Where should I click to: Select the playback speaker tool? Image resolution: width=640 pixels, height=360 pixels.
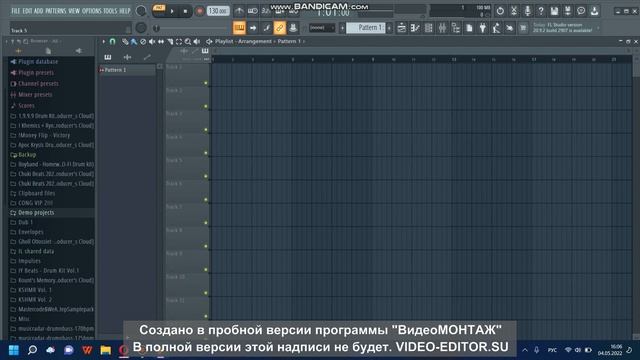[x=197, y=41]
